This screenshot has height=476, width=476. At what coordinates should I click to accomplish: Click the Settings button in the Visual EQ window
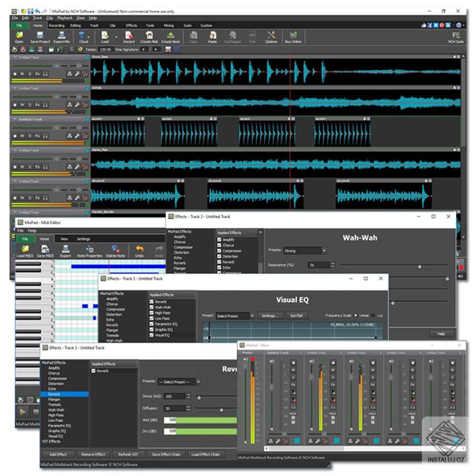pos(270,316)
